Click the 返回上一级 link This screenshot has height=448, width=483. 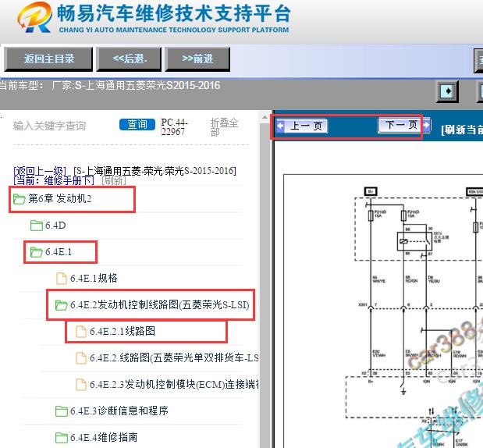[40, 171]
